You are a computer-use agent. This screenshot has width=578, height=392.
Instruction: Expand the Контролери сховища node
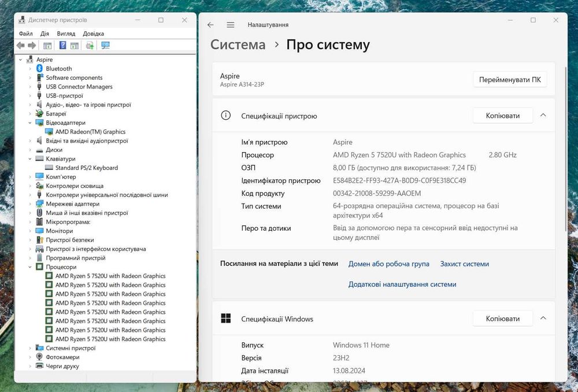click(x=30, y=186)
